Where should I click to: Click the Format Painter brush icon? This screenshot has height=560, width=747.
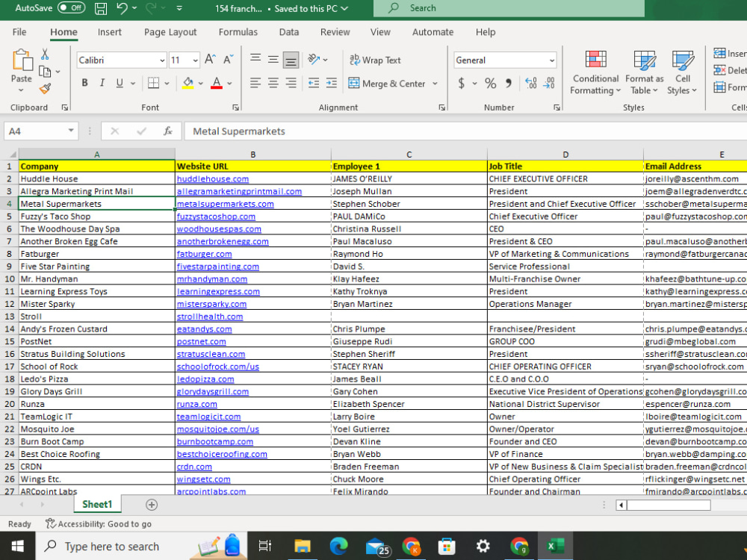coord(46,89)
